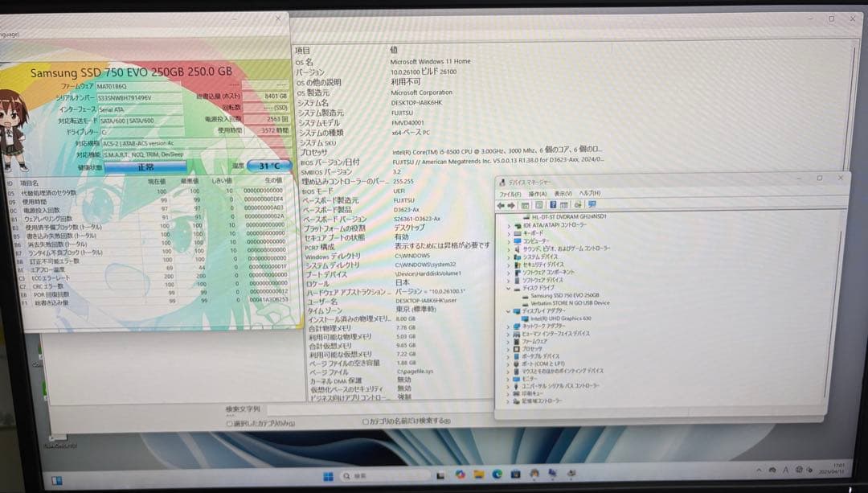
Task: Select the Intel(R) UHD Graphics 630 device icon
Action: (526, 318)
